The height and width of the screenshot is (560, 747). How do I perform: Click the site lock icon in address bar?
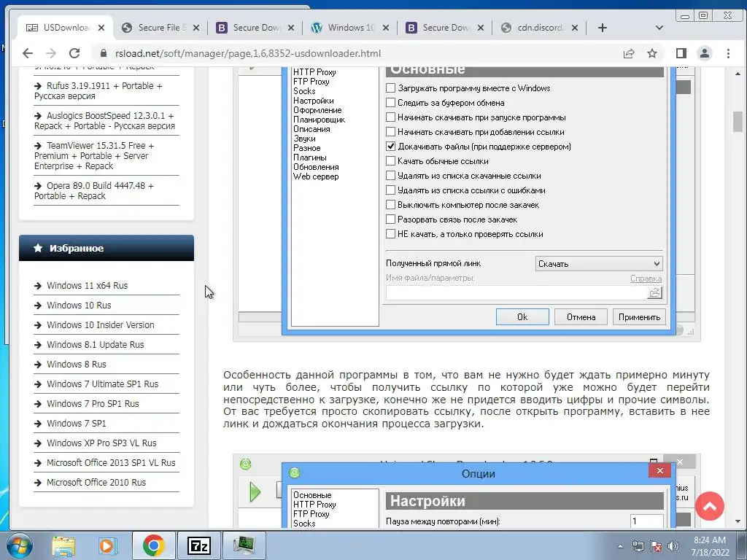coord(104,53)
